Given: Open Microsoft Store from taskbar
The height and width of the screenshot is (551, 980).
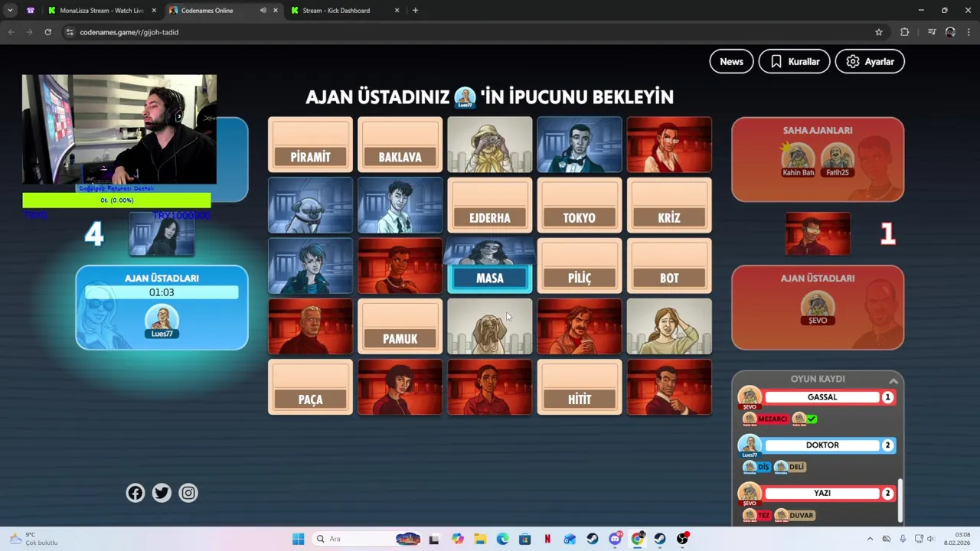Looking at the screenshot, I should [x=524, y=539].
